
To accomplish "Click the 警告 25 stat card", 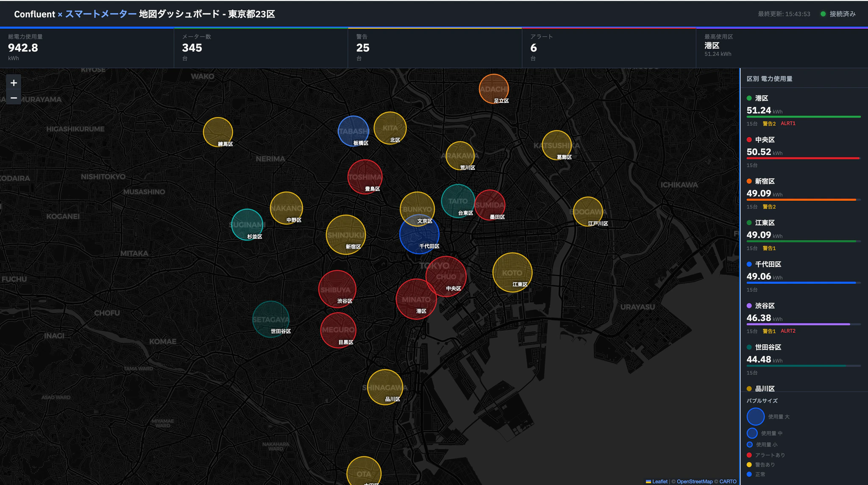I will [x=435, y=47].
